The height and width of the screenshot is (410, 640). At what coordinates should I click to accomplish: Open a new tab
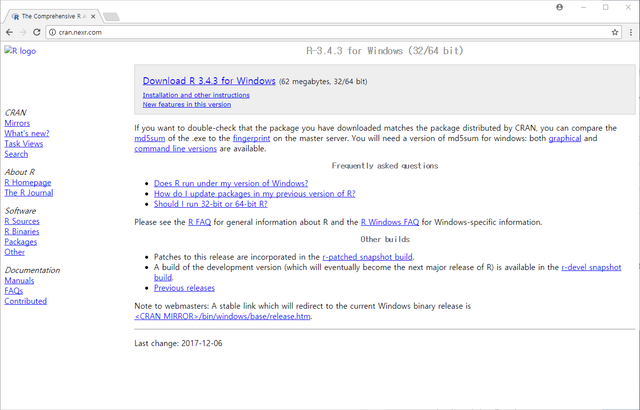(x=111, y=16)
